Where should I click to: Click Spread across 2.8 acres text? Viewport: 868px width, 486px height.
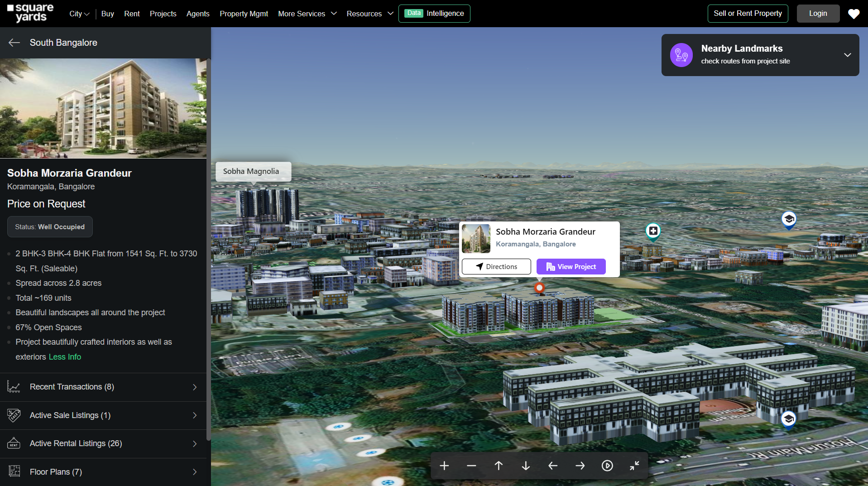coord(58,283)
